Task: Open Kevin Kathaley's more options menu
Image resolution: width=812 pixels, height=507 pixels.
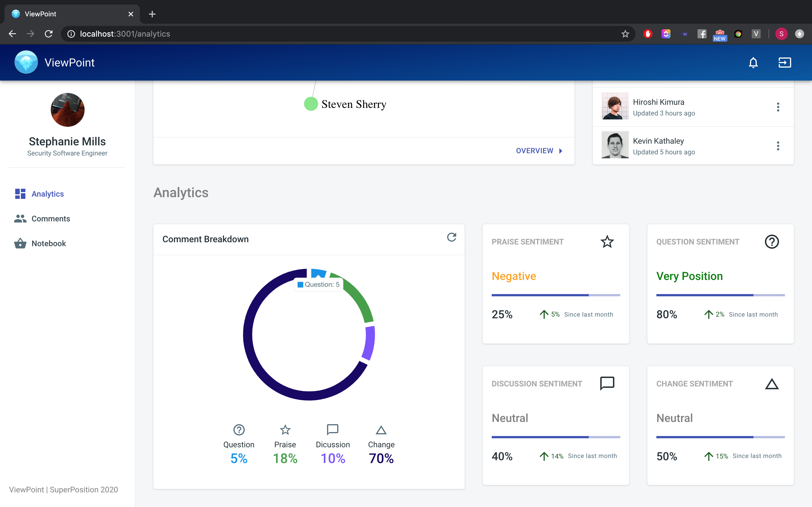Action: (x=778, y=146)
